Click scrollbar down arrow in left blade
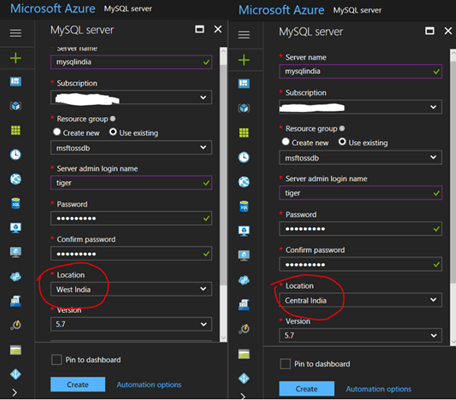The height and width of the screenshot is (400, 456). click(x=223, y=338)
